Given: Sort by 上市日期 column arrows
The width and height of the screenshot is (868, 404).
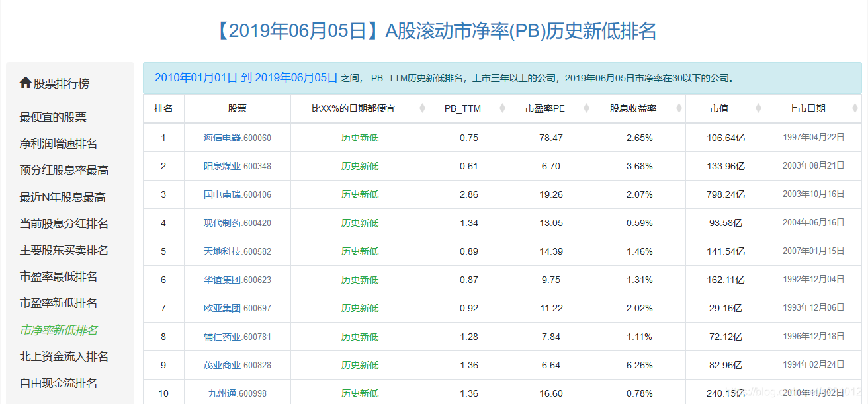Looking at the screenshot, I should coord(854,108).
